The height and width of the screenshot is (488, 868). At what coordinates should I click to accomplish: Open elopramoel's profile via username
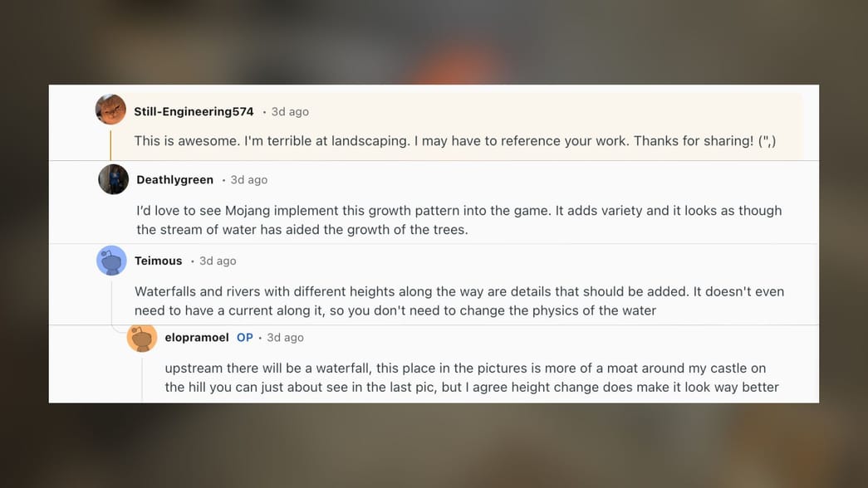[197, 337]
